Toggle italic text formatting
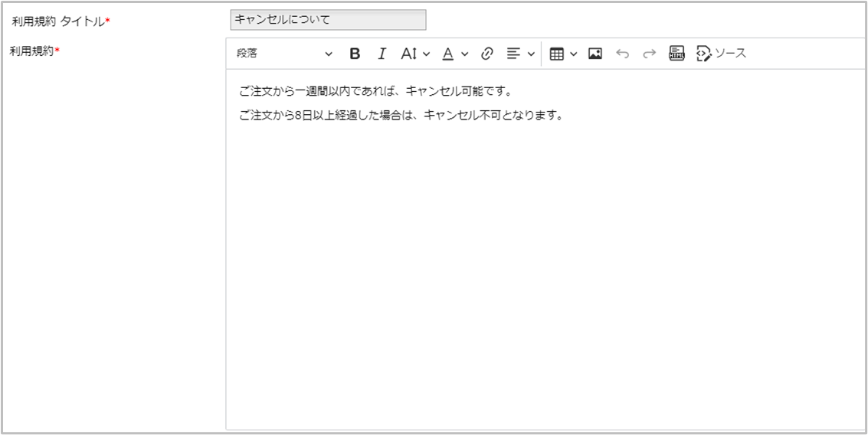 pos(382,54)
